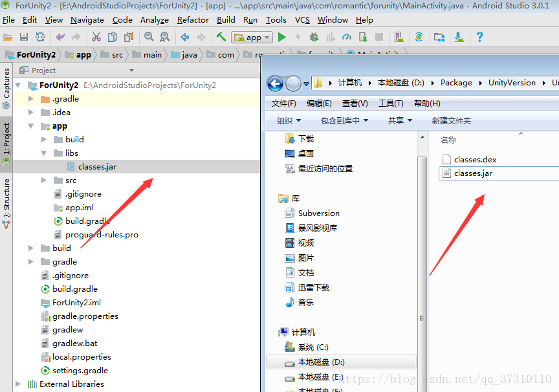Click the Explorer back navigation button
Viewport: 559px width, 392px height.
point(275,83)
